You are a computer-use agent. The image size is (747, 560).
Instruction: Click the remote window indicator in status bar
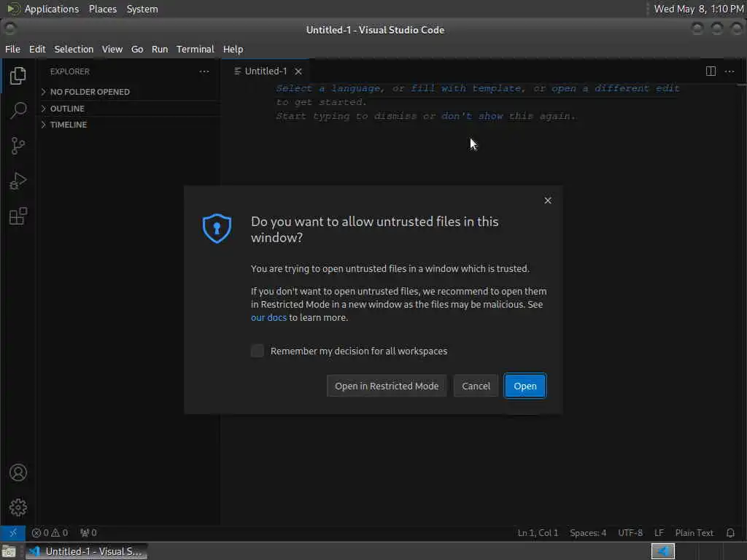(13, 532)
